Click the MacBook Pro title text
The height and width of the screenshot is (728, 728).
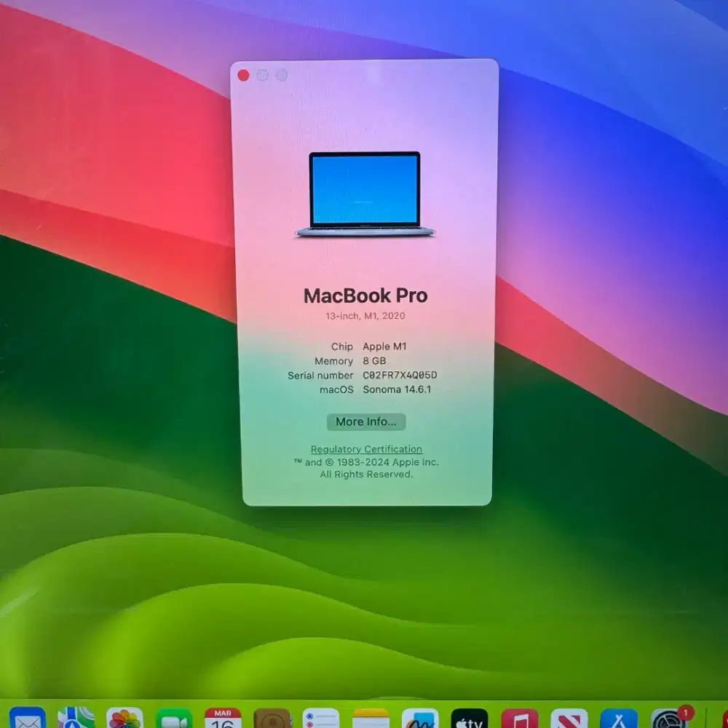tap(366, 296)
